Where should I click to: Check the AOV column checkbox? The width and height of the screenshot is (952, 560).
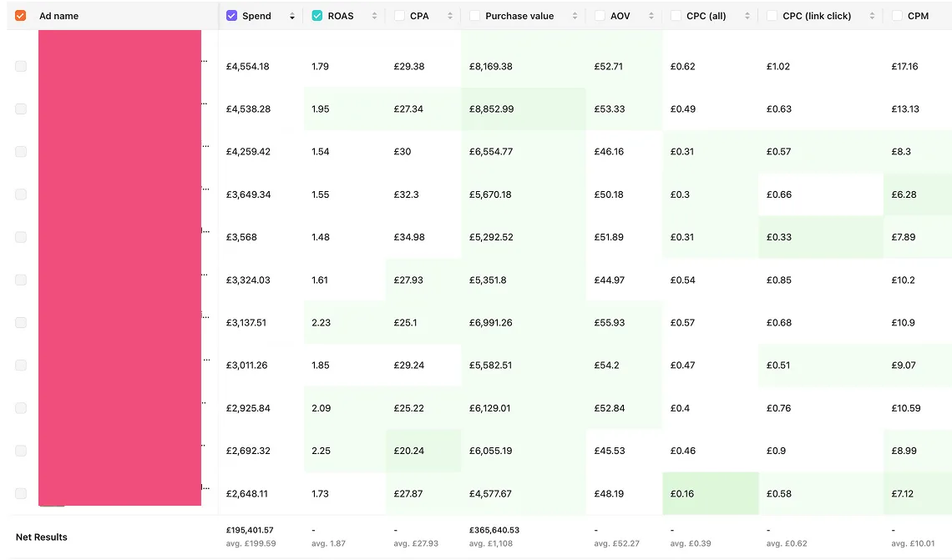(x=600, y=16)
